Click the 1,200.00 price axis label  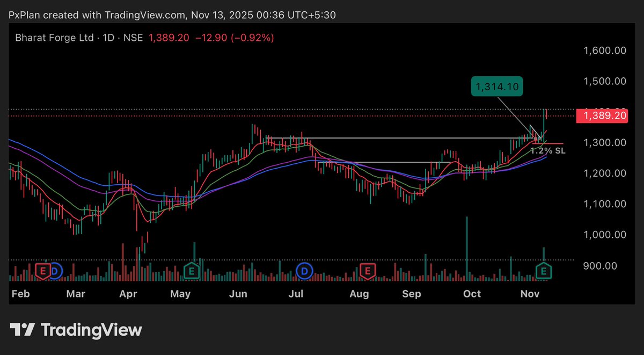pyautogui.click(x=605, y=173)
